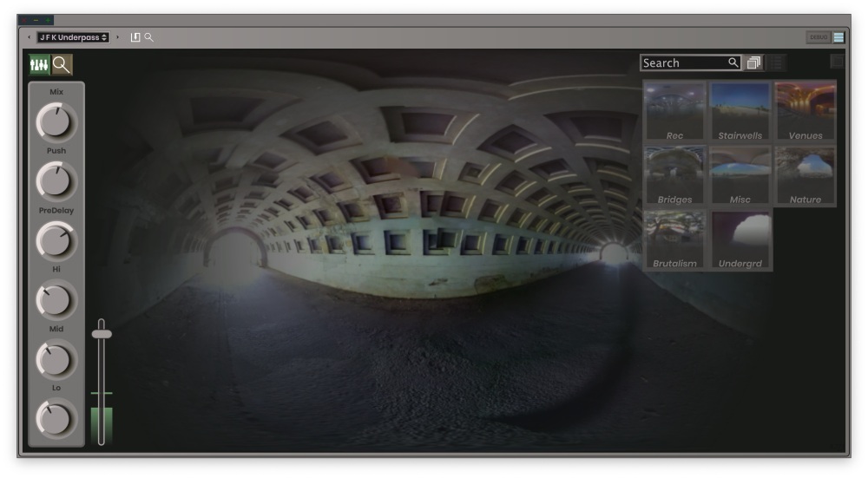Click the vertical level fader handle
Image resolution: width=868 pixels, height=478 pixels.
point(102,334)
